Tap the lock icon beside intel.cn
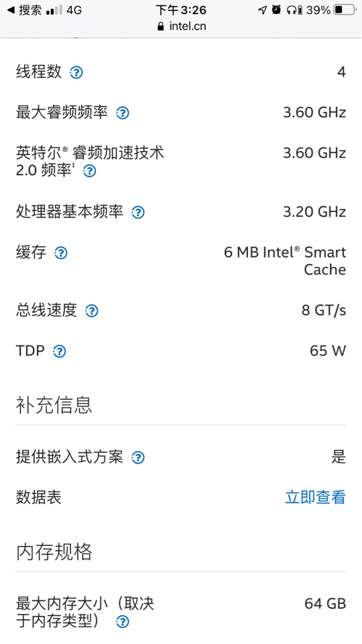This screenshot has height=644, width=362. [x=160, y=27]
